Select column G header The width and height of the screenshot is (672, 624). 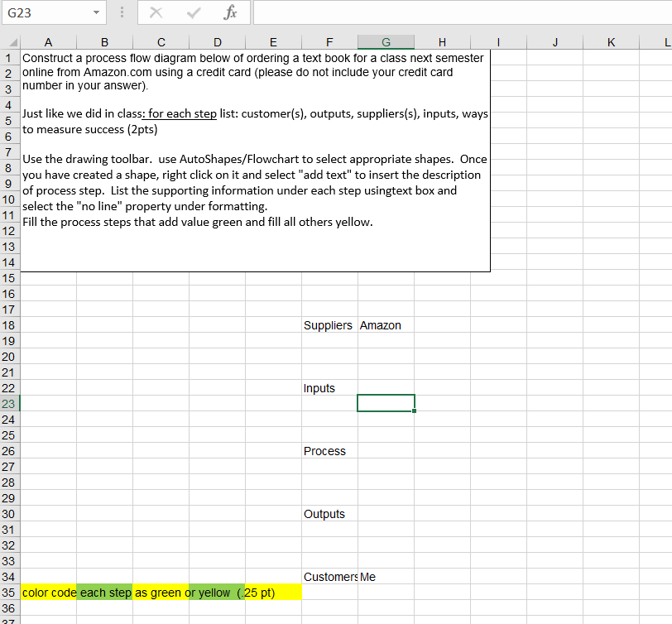[x=386, y=42]
